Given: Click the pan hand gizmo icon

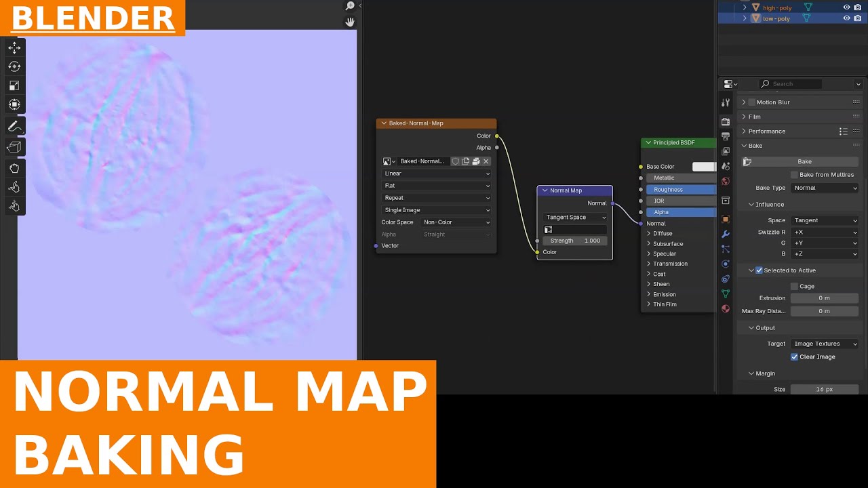Looking at the screenshot, I should (x=350, y=22).
